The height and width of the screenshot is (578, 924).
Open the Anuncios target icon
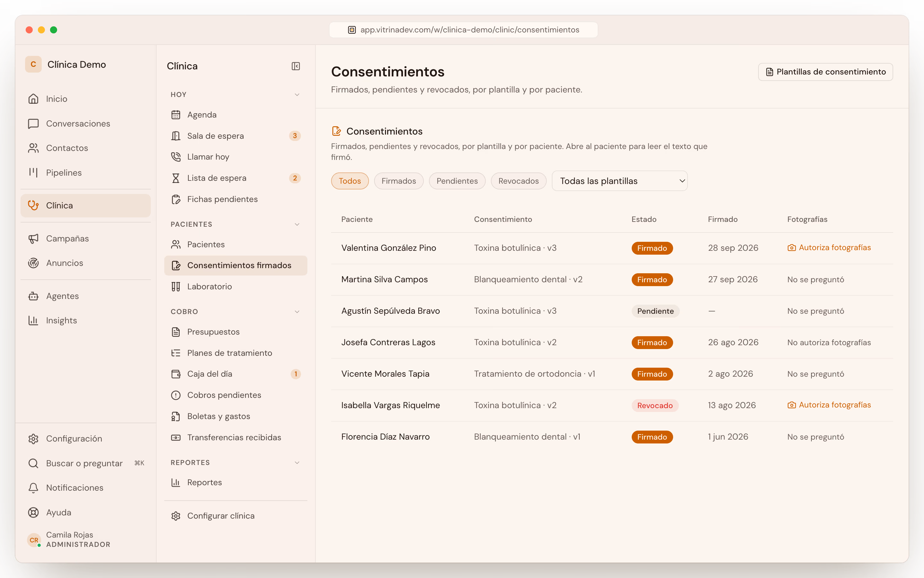(33, 263)
